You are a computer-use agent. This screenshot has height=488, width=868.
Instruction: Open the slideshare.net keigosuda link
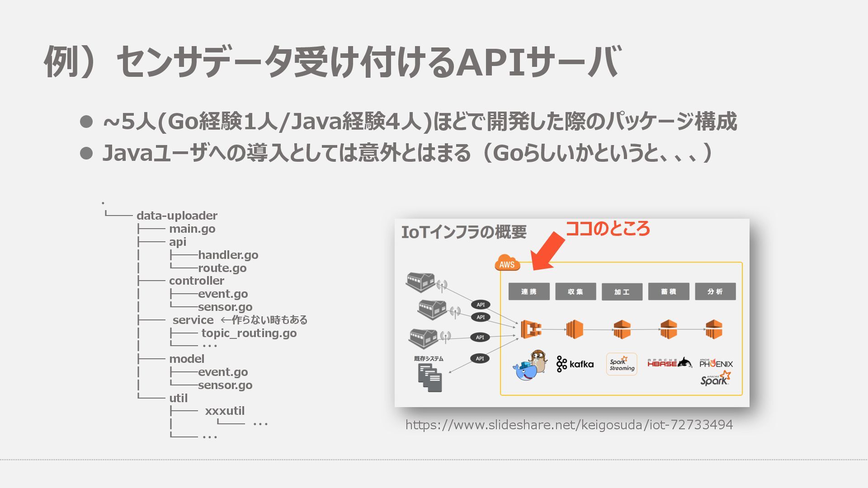coord(569,425)
